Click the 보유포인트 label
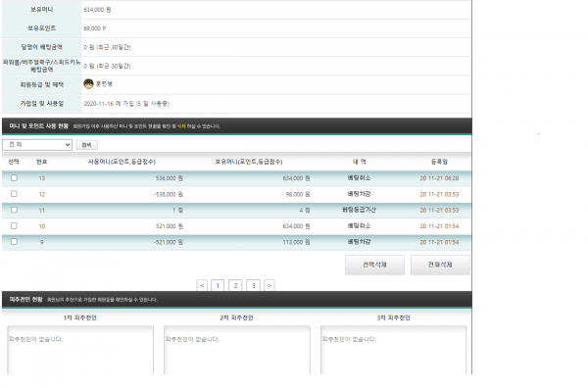This screenshot has width=588, height=388. tap(41, 28)
